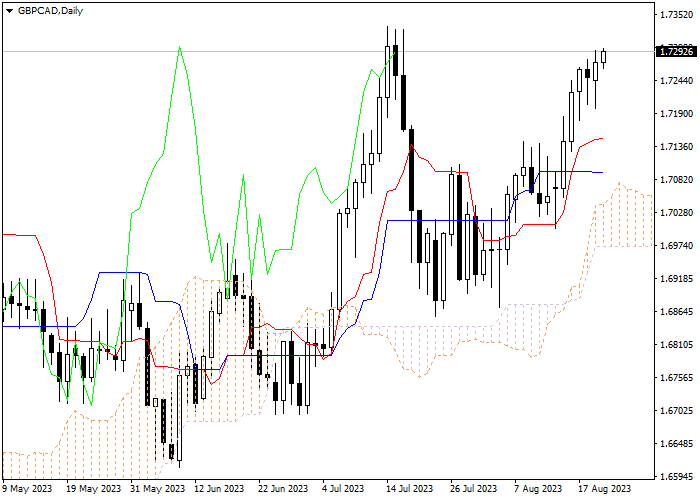This screenshot has width=700, height=500.
Task: Click the 22 Jun 2023 date label
Action: pyautogui.click(x=287, y=489)
